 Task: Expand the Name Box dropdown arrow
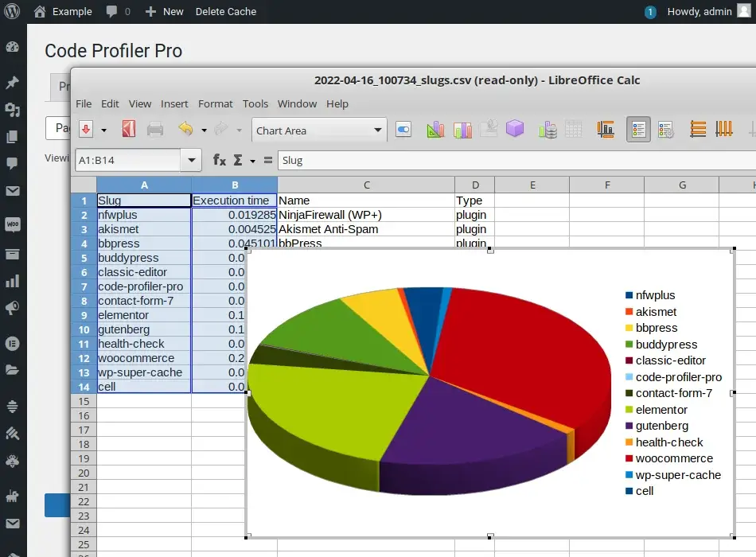click(x=190, y=160)
